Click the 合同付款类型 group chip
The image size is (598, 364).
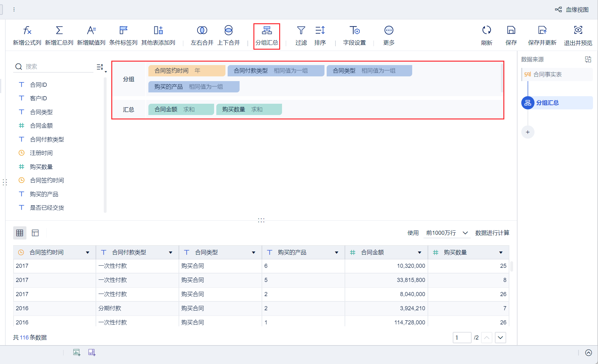(x=276, y=71)
